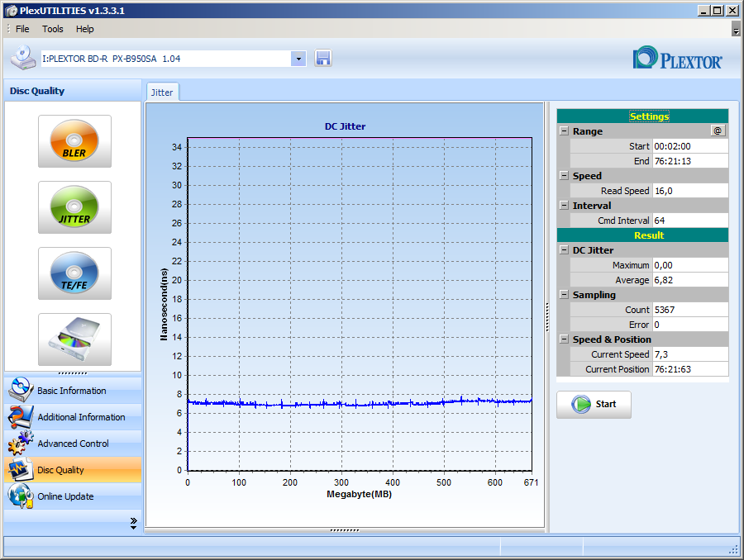
Task: Collapse the Sampling section
Action: tap(564, 295)
